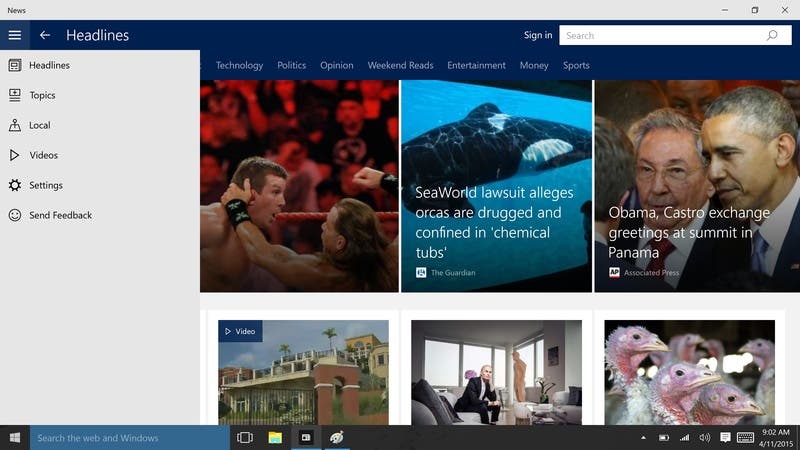Open Headlines icon in sidebar
This screenshot has width=800, height=450.
(x=15, y=65)
